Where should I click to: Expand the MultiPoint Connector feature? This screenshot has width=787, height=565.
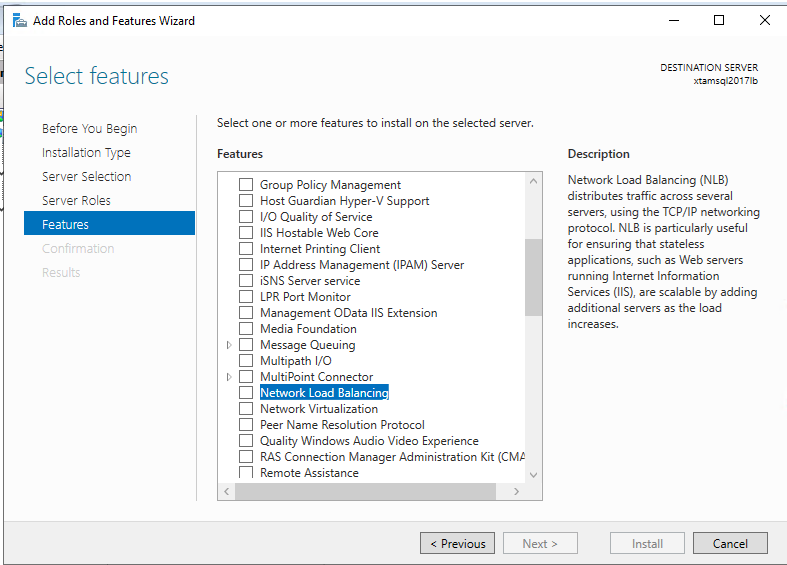[x=229, y=377]
